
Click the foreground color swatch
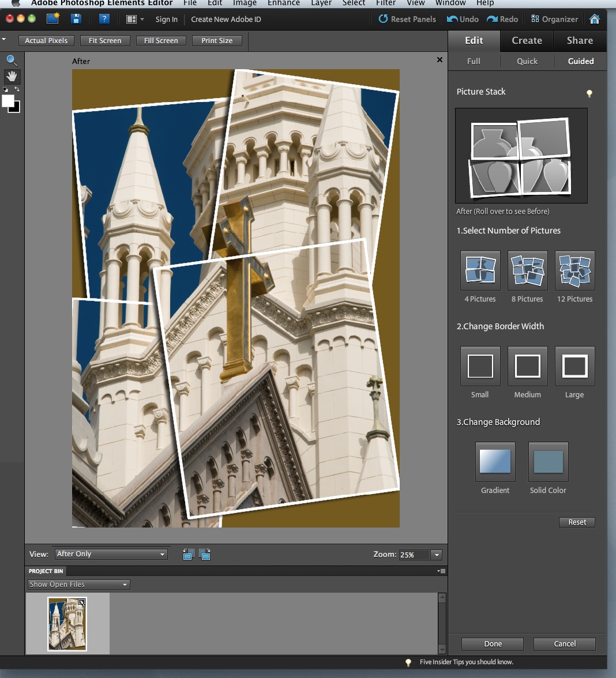(x=8, y=101)
